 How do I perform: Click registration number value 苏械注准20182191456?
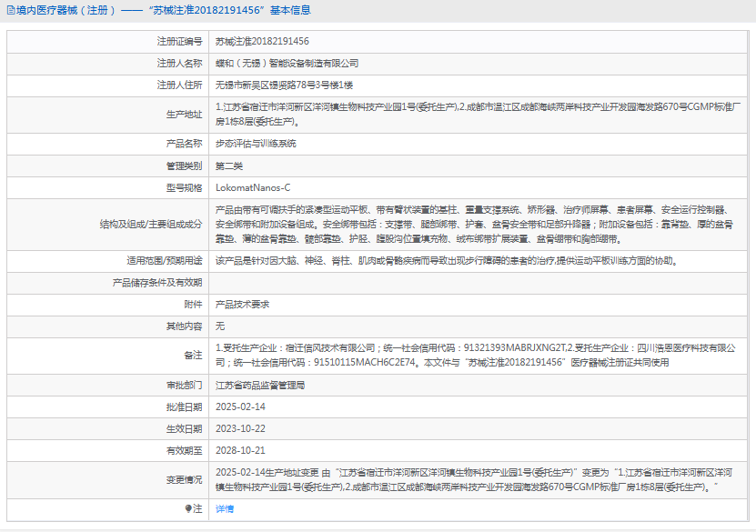coord(262,42)
